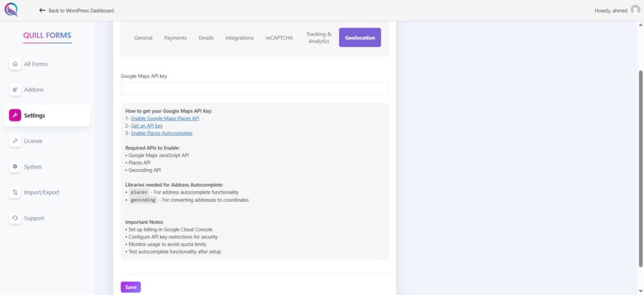This screenshot has width=644, height=295.
Task: Click the 'Google Maps API key' label
Action: (144, 76)
